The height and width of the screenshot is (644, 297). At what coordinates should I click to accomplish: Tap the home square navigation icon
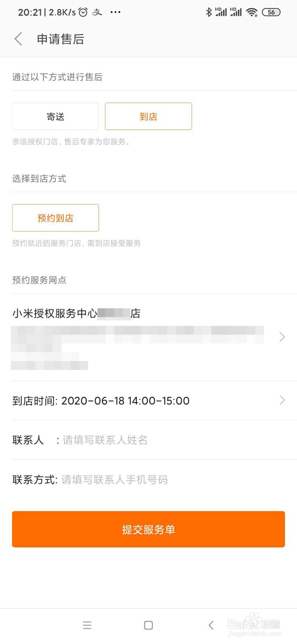(x=148, y=625)
